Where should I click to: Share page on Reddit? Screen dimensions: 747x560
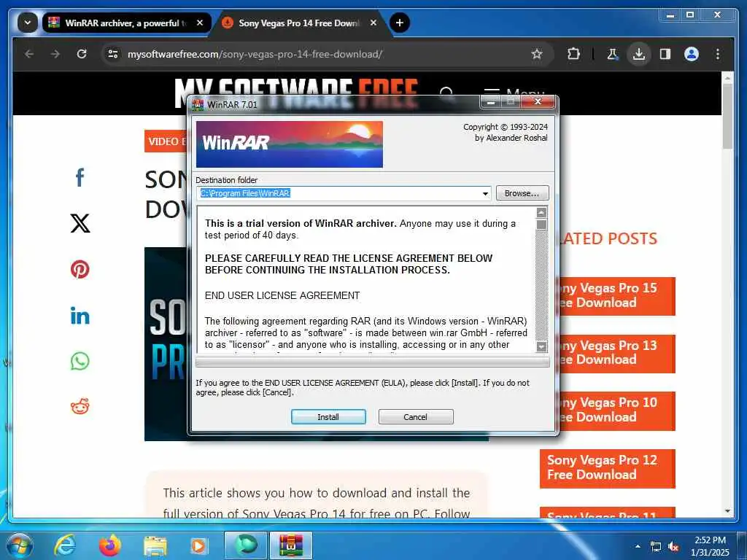pos(80,406)
